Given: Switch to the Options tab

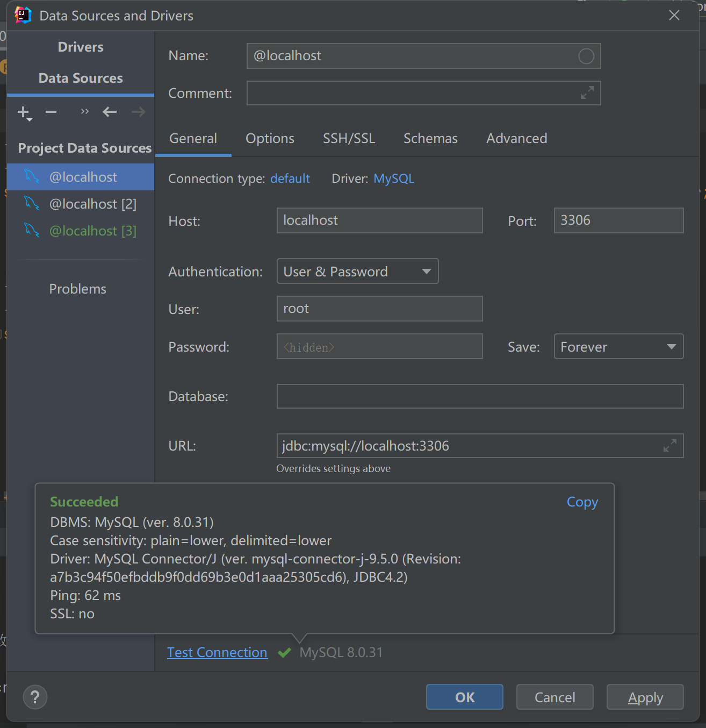Looking at the screenshot, I should pyautogui.click(x=270, y=139).
